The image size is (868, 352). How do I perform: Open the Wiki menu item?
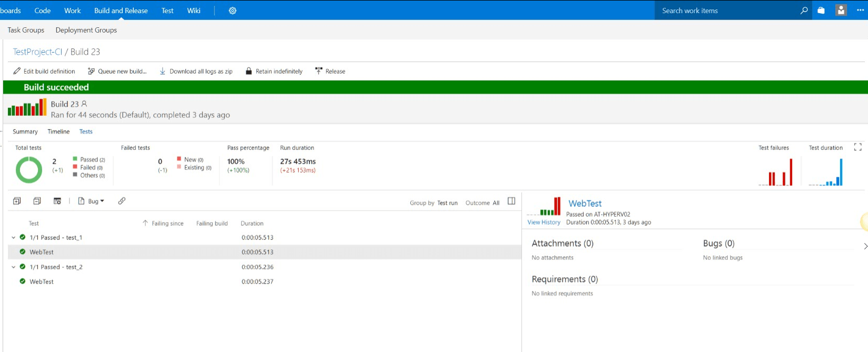194,11
